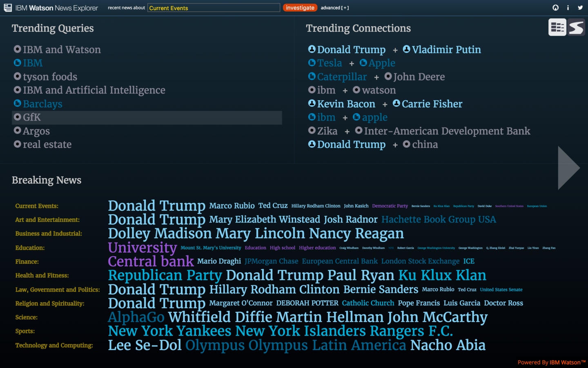Click Pope Francis
Image resolution: width=588 pixels, height=368 pixels.
pos(419,303)
